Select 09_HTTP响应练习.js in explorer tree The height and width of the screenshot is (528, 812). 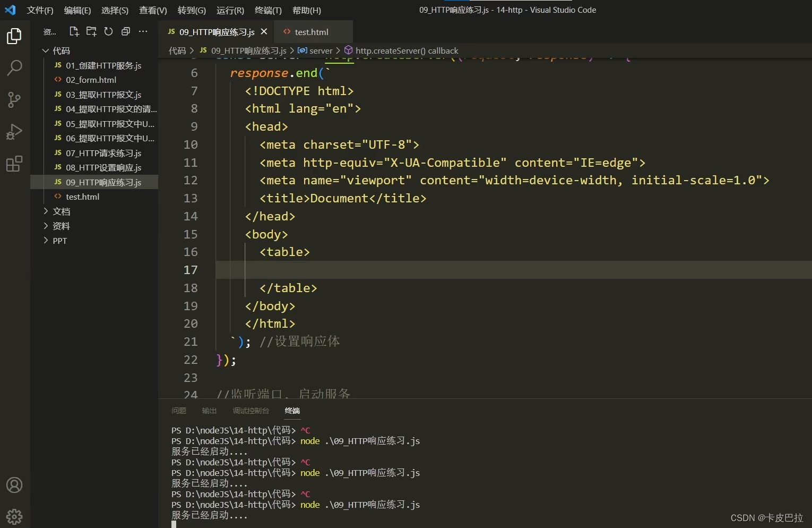94,182
